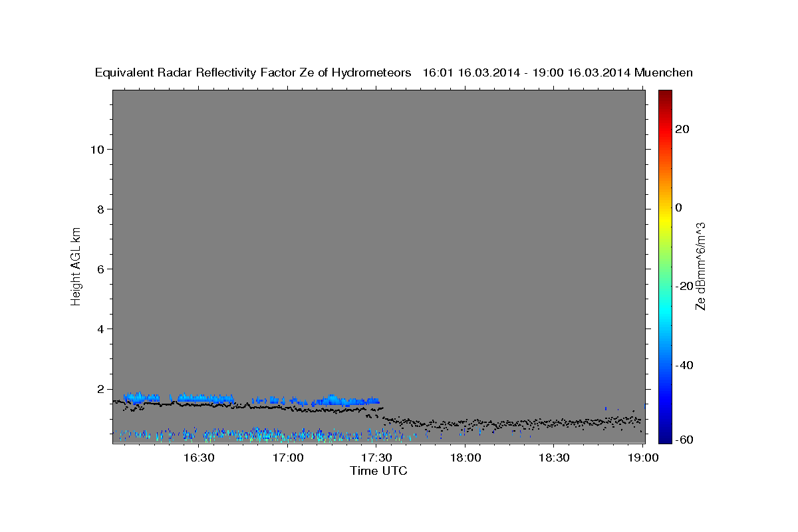798x532 pixels.
Task: Click the height tick label 10
Action: (98, 149)
